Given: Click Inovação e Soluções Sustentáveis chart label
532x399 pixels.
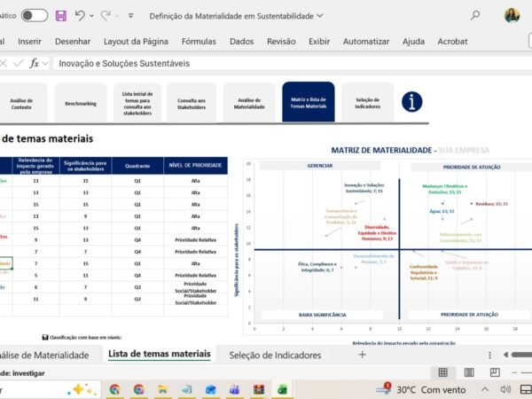Looking at the screenshot, I should click(x=364, y=188).
